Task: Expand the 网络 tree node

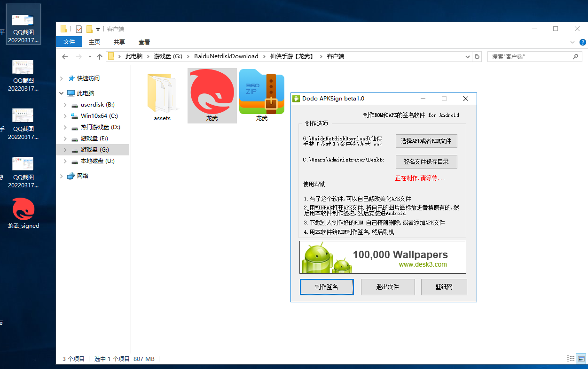Action: tap(62, 176)
